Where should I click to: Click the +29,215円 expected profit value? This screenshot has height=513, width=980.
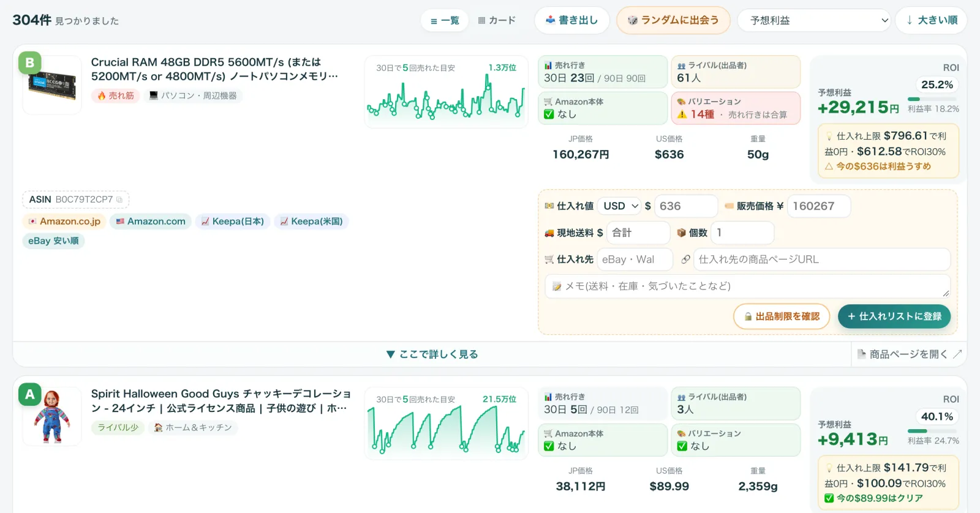[x=858, y=108]
